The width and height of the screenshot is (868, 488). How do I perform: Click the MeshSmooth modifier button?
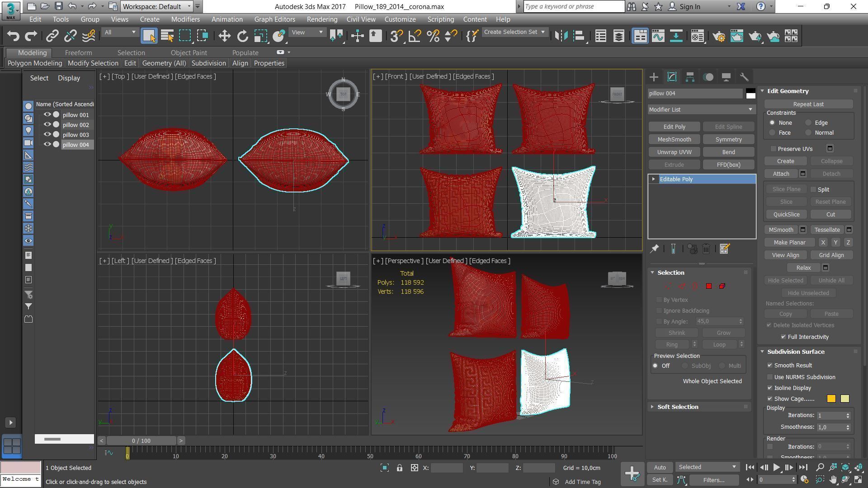(x=674, y=140)
